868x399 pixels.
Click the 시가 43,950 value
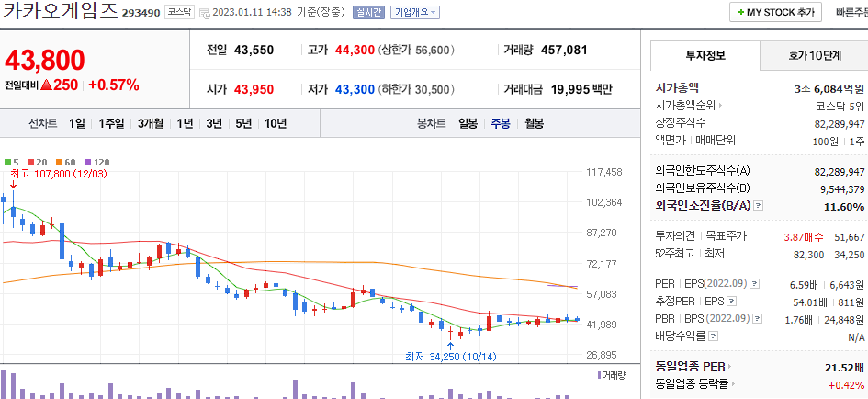[254, 89]
